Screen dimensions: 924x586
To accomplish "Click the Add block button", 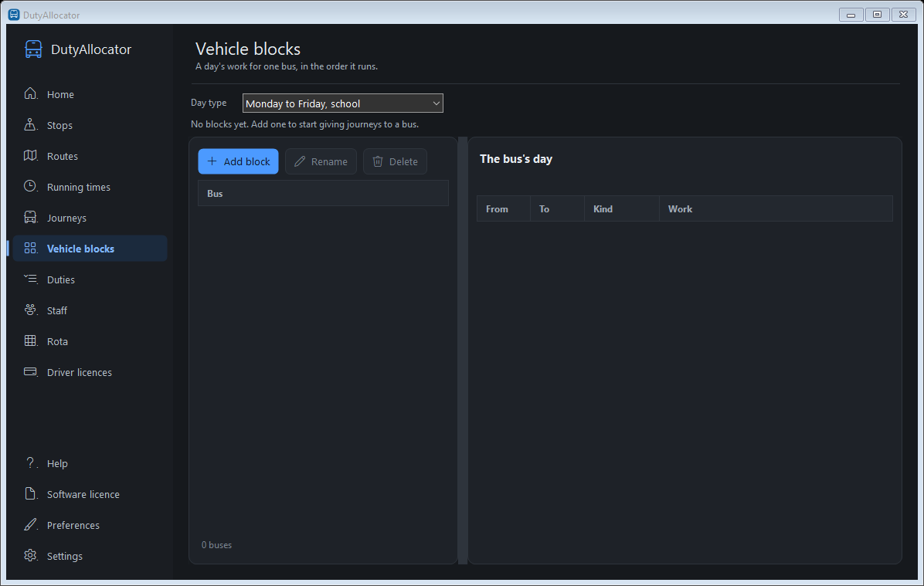I will [238, 161].
